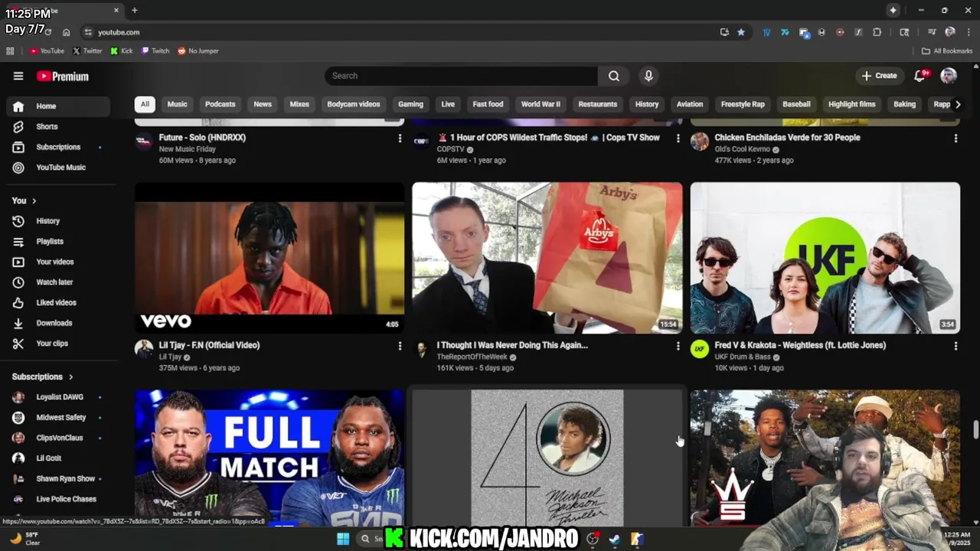Open Your videos in sidebar

[x=57, y=262]
